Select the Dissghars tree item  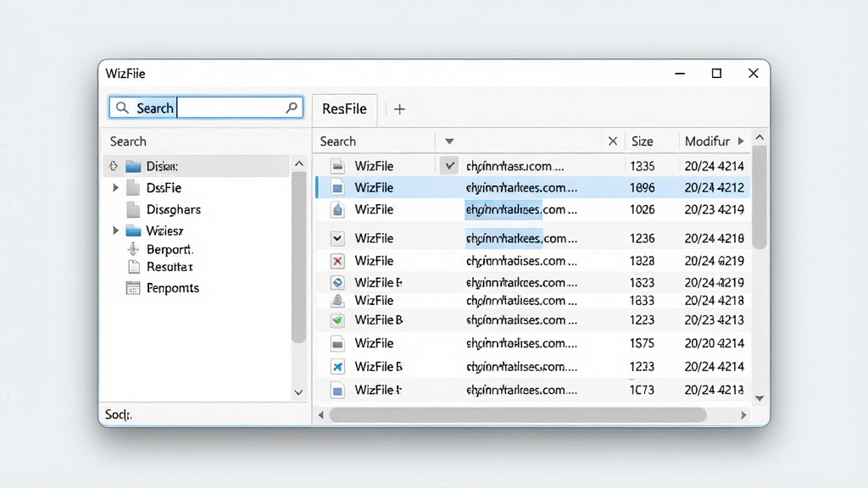pyautogui.click(x=173, y=209)
